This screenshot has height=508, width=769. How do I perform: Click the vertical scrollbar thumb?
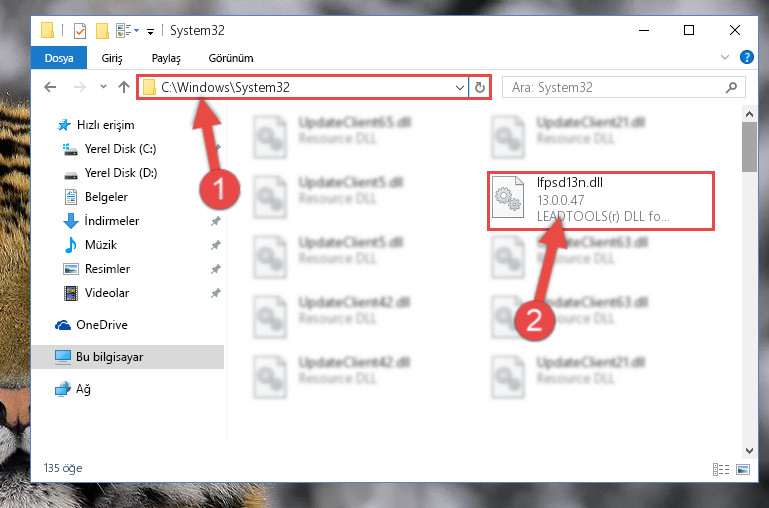pos(749,147)
